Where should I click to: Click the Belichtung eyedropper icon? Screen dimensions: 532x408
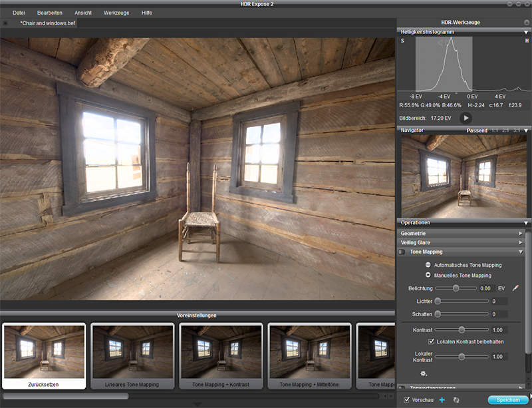[x=515, y=288]
